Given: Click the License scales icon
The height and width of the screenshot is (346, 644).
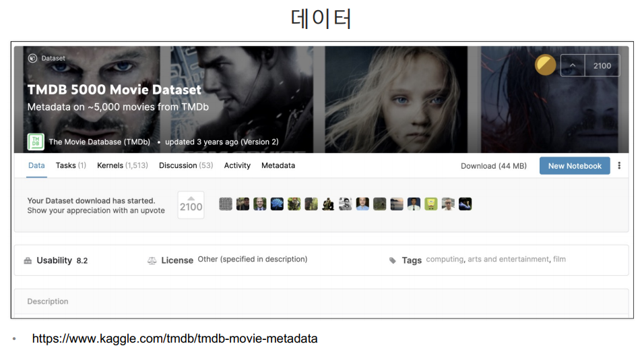Looking at the screenshot, I should click(152, 260).
